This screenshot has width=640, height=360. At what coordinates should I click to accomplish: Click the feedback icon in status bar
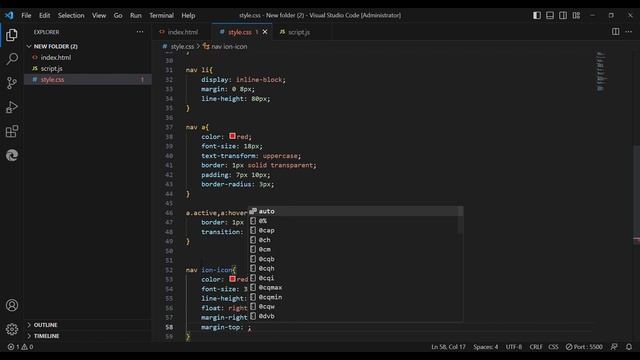point(614,347)
